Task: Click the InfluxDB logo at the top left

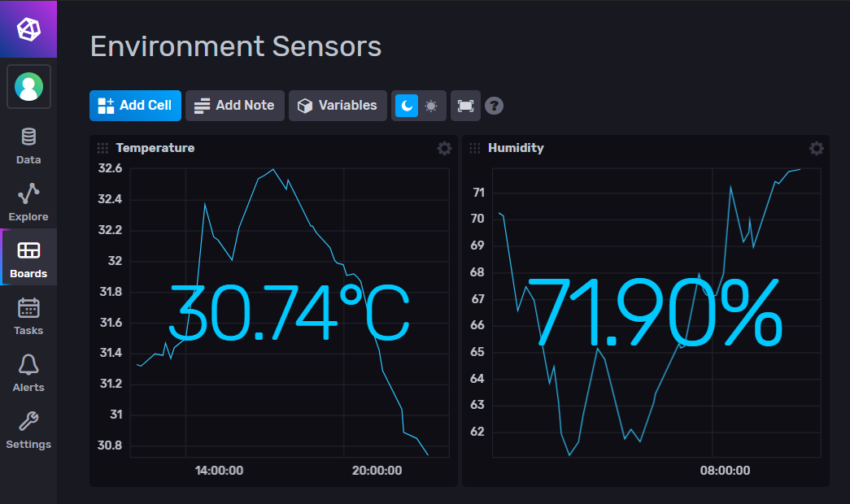Action: coord(28,28)
